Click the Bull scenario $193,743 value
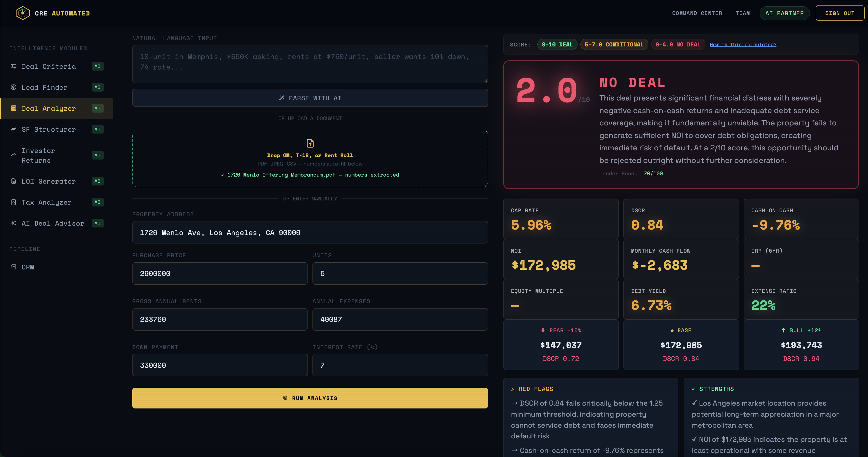 click(801, 345)
